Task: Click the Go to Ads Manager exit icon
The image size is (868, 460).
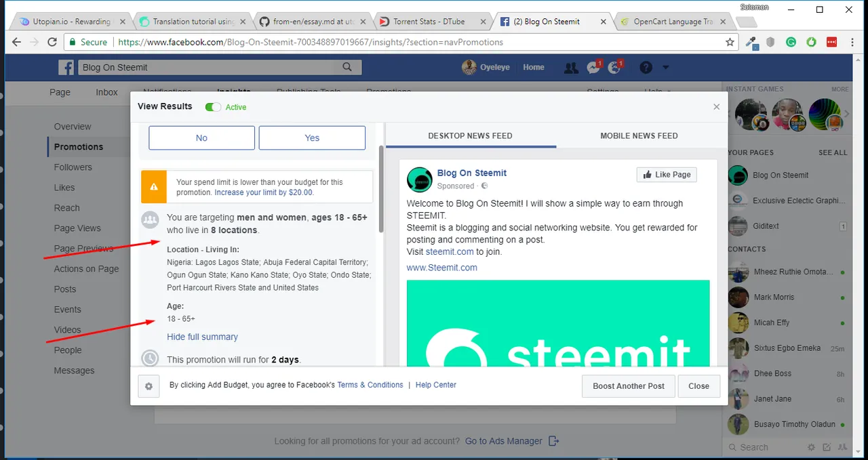Action: pos(553,441)
